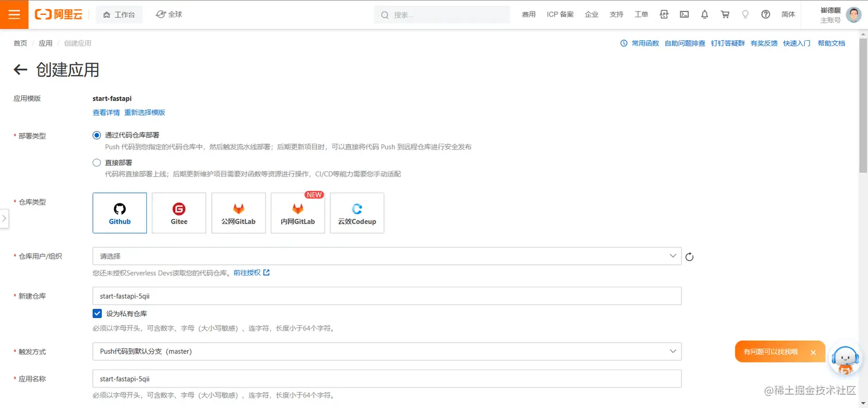The image size is (868, 408).
Task: Choose Gitee repository type
Action: point(179,213)
